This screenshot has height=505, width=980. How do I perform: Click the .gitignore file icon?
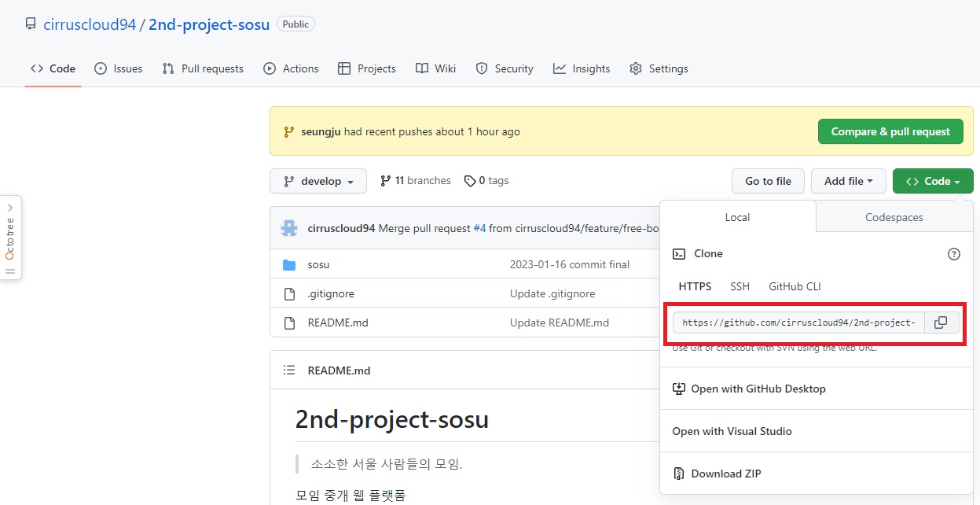click(x=289, y=293)
